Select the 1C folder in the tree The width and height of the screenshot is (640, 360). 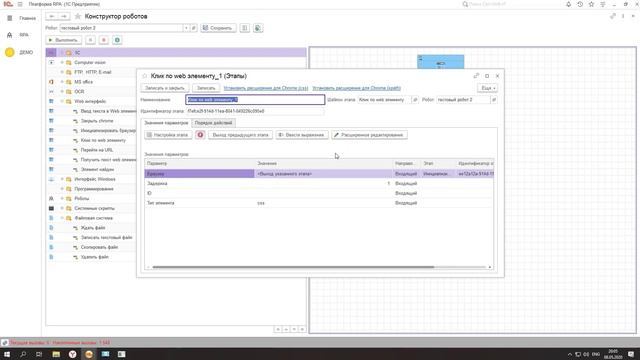176,53
